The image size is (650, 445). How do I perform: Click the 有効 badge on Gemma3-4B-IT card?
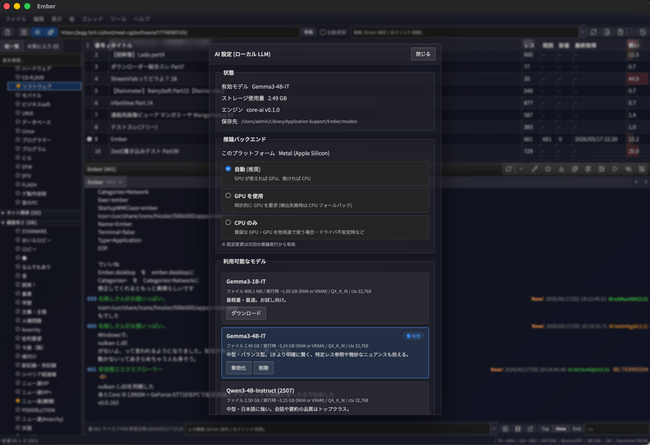(x=413, y=336)
